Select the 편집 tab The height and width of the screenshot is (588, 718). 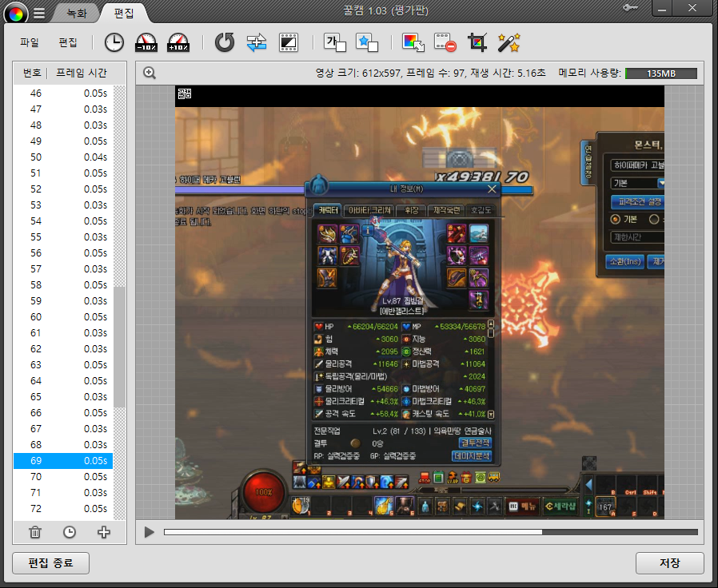(x=124, y=14)
